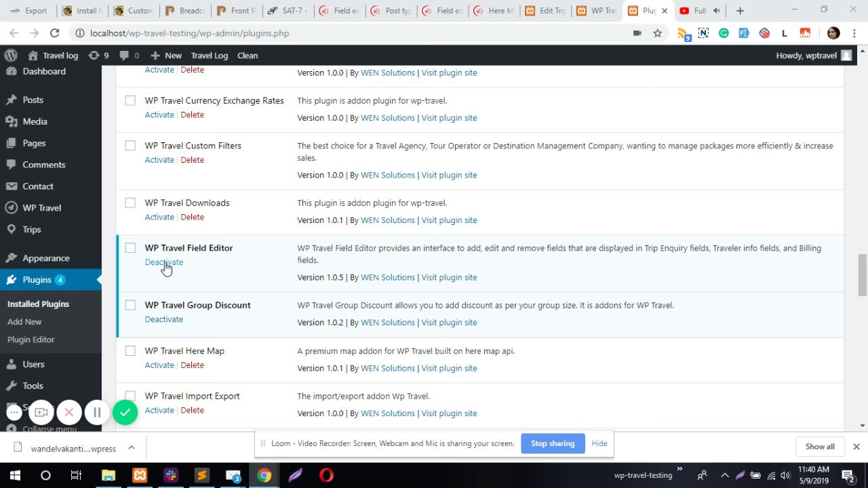The image size is (868, 488).
Task: Deactivate WP Travel Group Discount plugin
Action: tap(163, 319)
